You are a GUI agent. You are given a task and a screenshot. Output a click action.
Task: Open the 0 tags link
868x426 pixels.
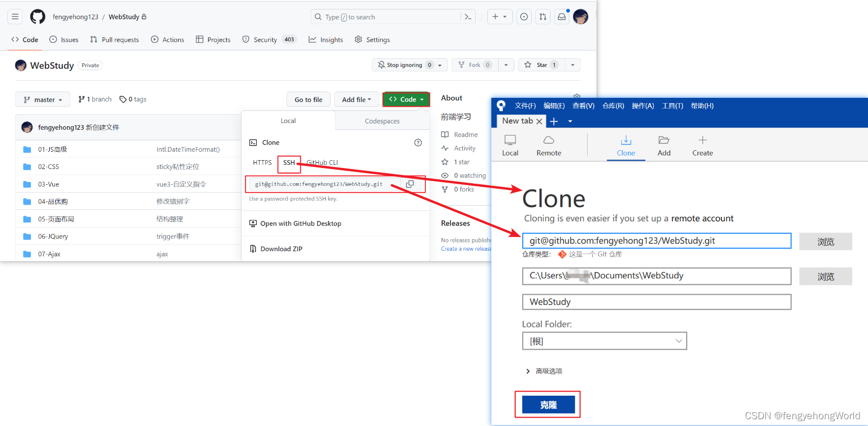[133, 99]
